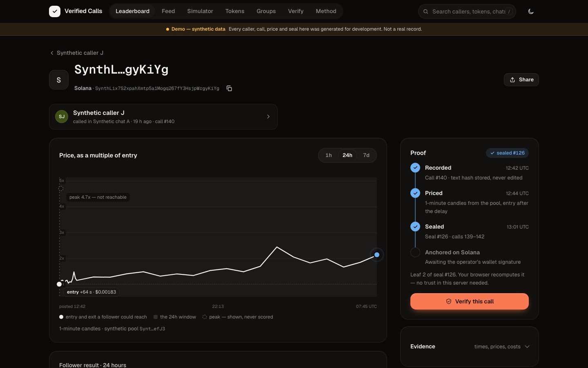Click the empty Anchored on Solana circle

415,252
